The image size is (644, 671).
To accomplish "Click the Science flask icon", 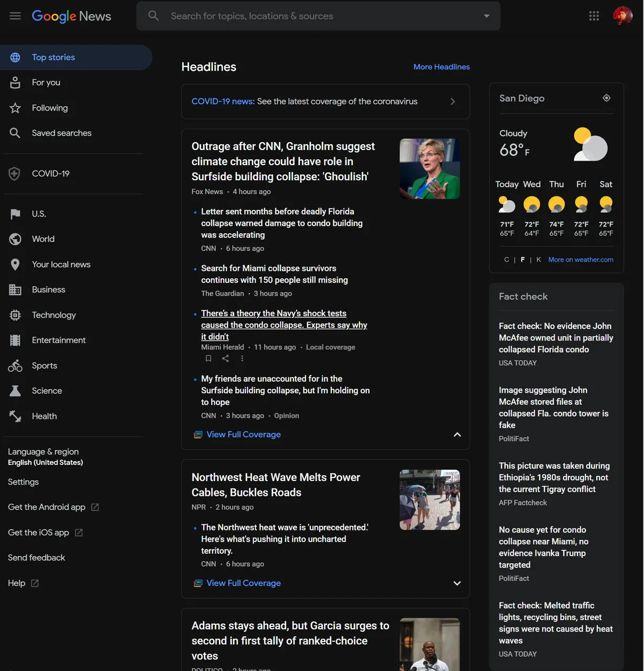I will [x=15, y=391].
